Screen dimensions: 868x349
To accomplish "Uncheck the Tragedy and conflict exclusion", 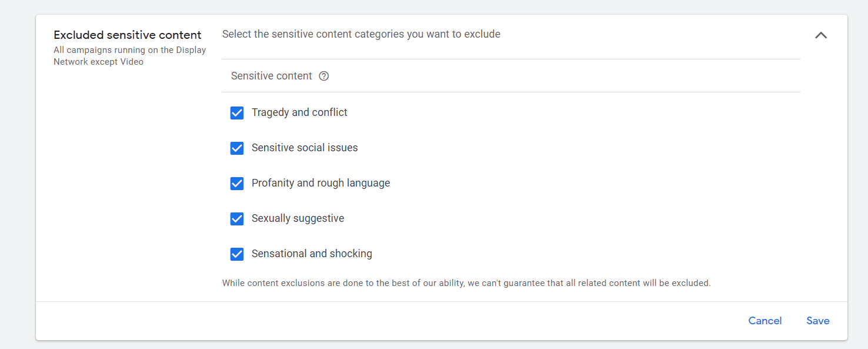I will [237, 112].
